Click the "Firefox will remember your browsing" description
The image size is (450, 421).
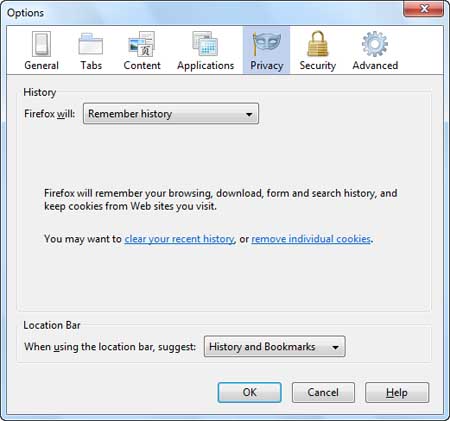coord(221,200)
